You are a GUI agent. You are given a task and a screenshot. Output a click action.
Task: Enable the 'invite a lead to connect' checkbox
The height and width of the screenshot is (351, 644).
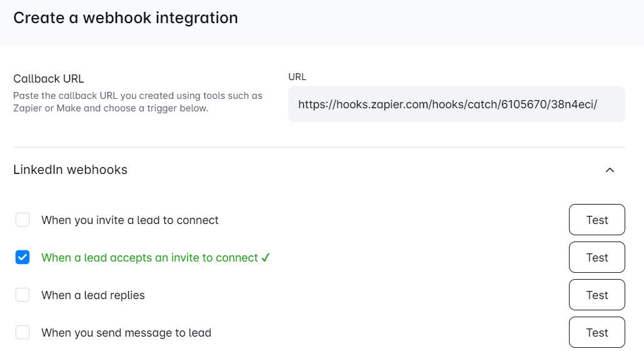(23, 220)
